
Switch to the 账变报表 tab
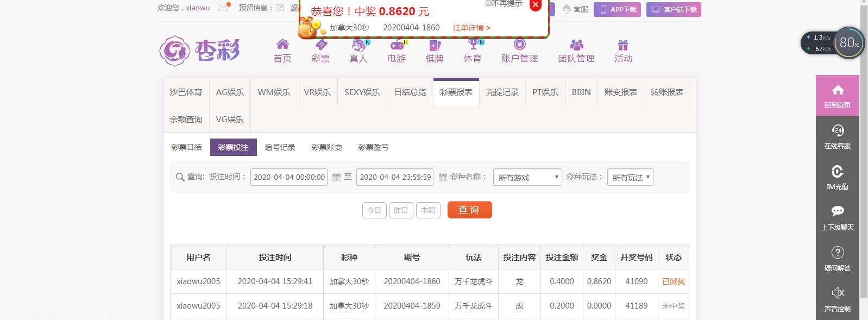coord(621,92)
